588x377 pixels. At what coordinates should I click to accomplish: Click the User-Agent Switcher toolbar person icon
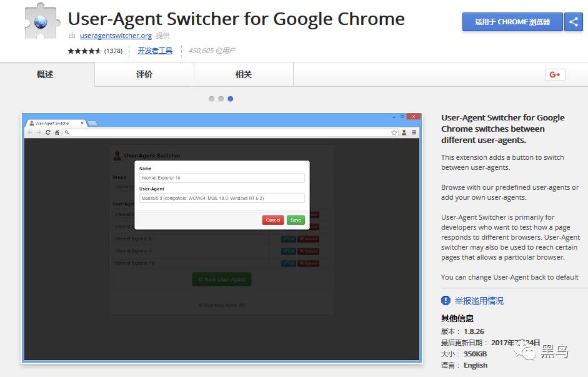tap(404, 132)
